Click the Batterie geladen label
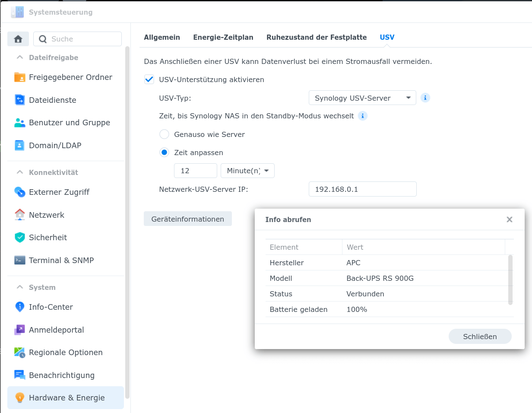 pos(299,309)
